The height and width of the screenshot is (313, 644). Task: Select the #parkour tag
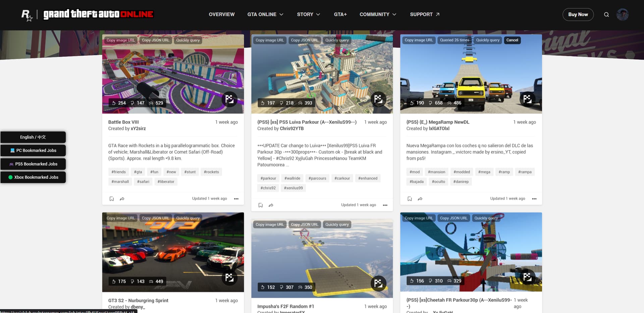tap(268, 178)
